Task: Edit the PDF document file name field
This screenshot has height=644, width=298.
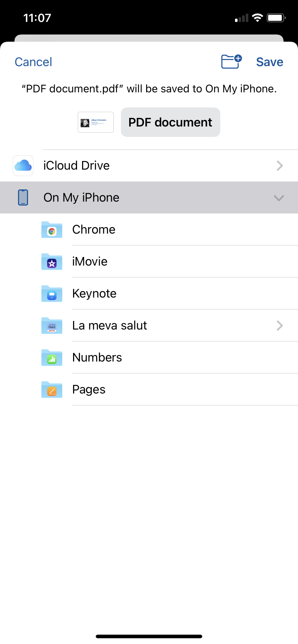Action: coord(170,122)
